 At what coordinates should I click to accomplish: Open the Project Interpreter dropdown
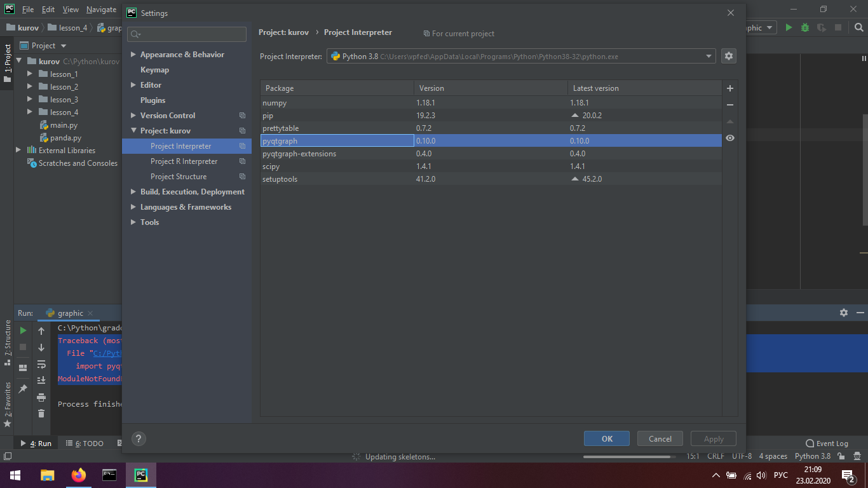pyautogui.click(x=521, y=56)
